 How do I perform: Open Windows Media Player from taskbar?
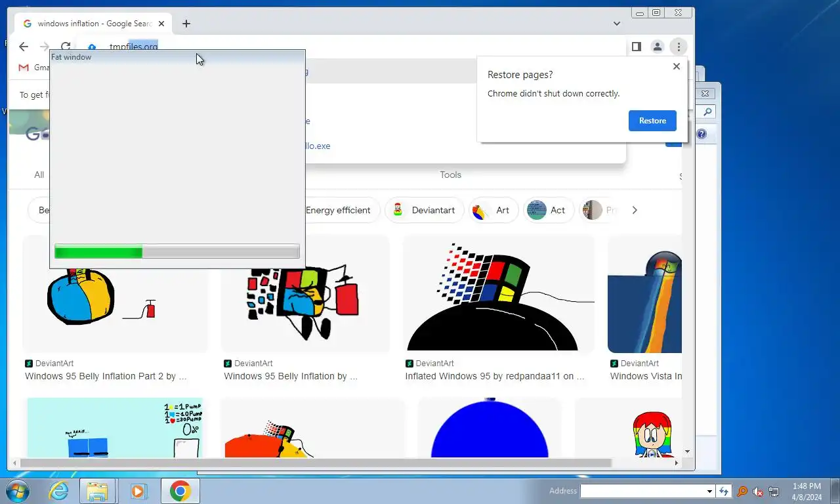(138, 491)
